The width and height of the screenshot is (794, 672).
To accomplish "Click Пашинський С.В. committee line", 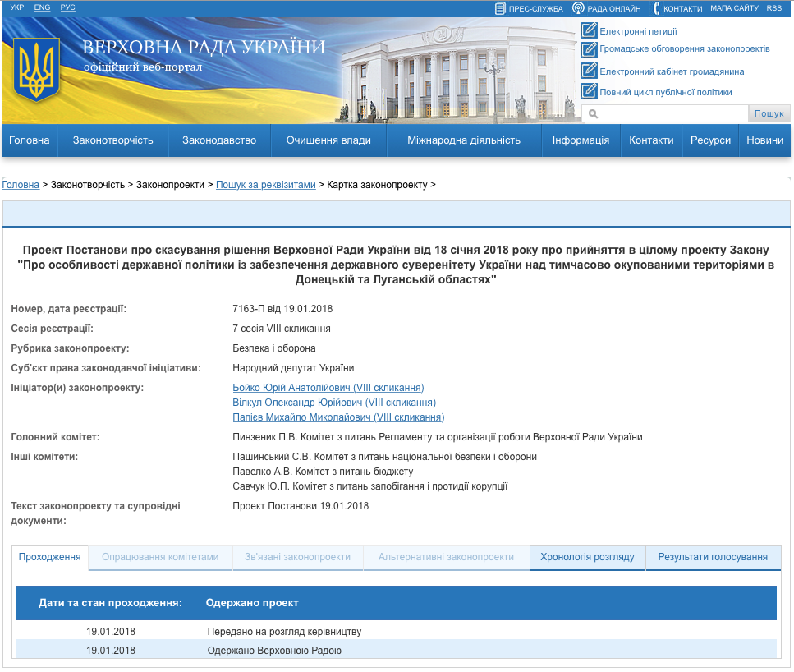I will tap(385, 457).
